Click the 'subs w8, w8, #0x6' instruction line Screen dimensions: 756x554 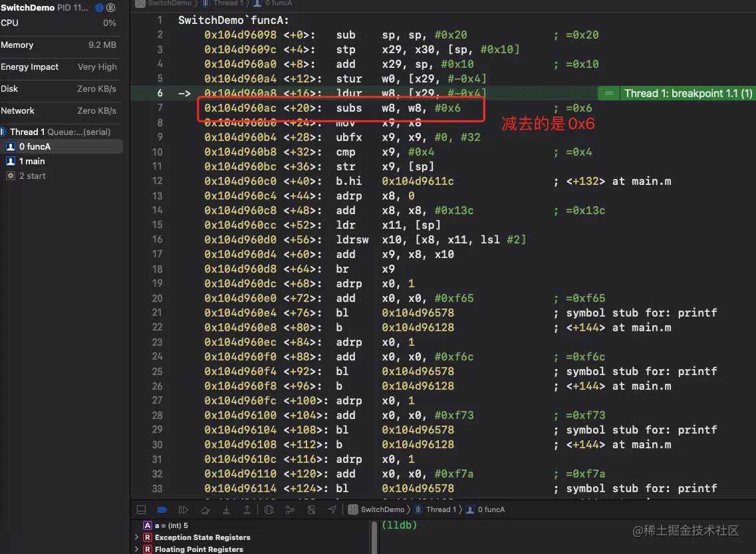pyautogui.click(x=332, y=108)
